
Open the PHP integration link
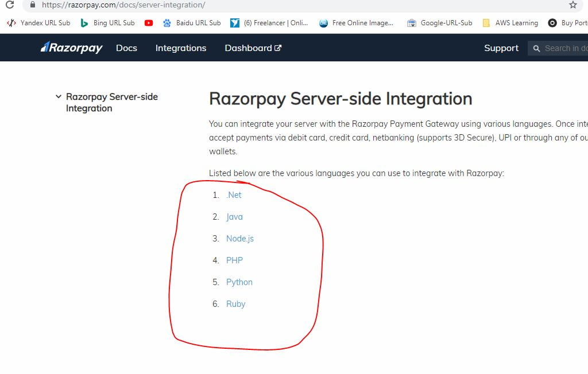(234, 260)
